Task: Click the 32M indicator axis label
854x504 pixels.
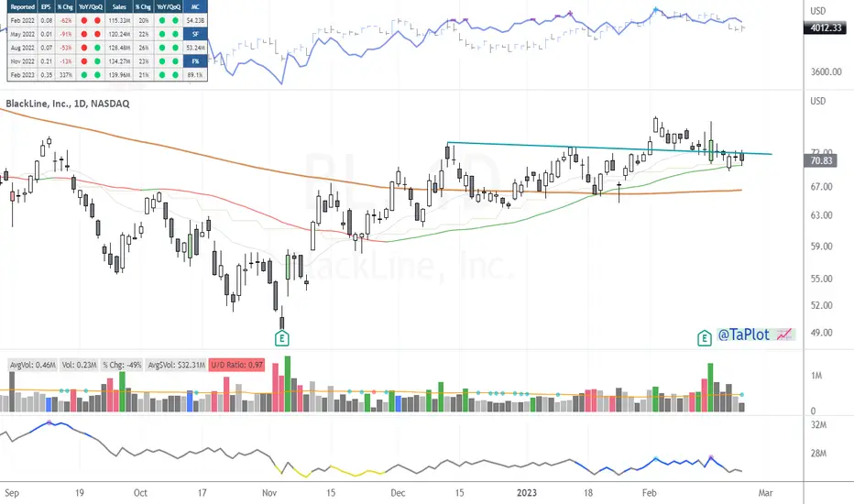Action: (x=818, y=425)
